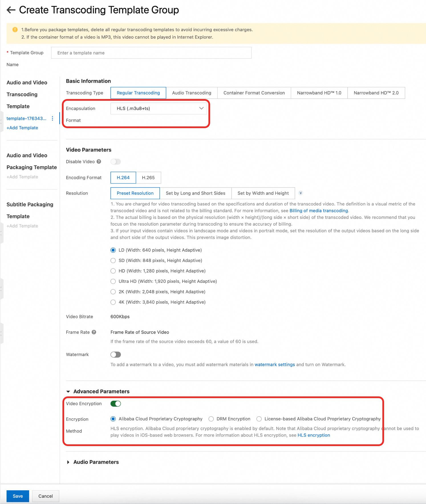Collapse the Advanced Parameters section
Viewport: 426px width, 504px height.
68,392
